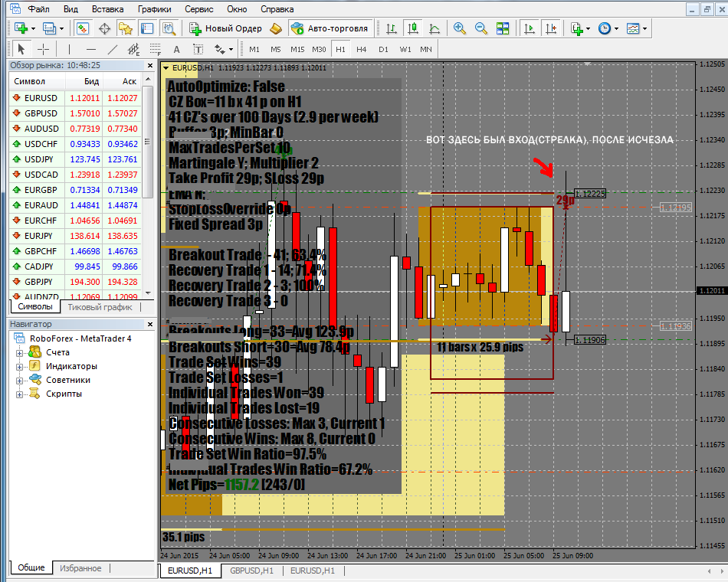This screenshot has width=728, height=582.
Task: Open the Файл menu
Action: (x=38, y=9)
